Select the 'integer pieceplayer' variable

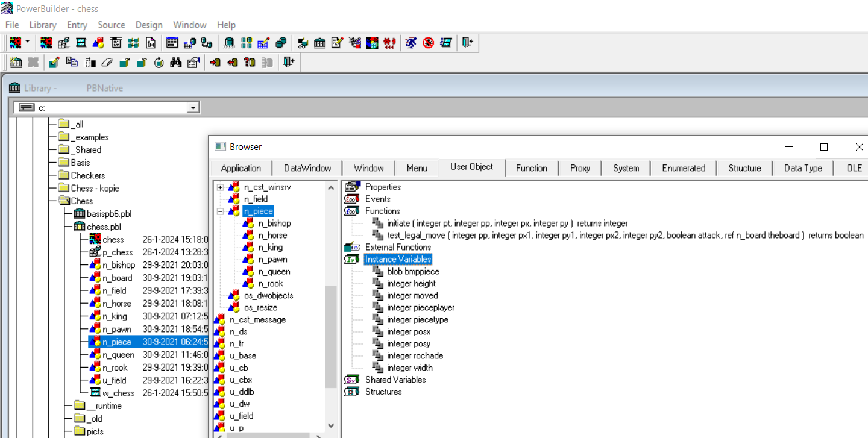(x=421, y=307)
